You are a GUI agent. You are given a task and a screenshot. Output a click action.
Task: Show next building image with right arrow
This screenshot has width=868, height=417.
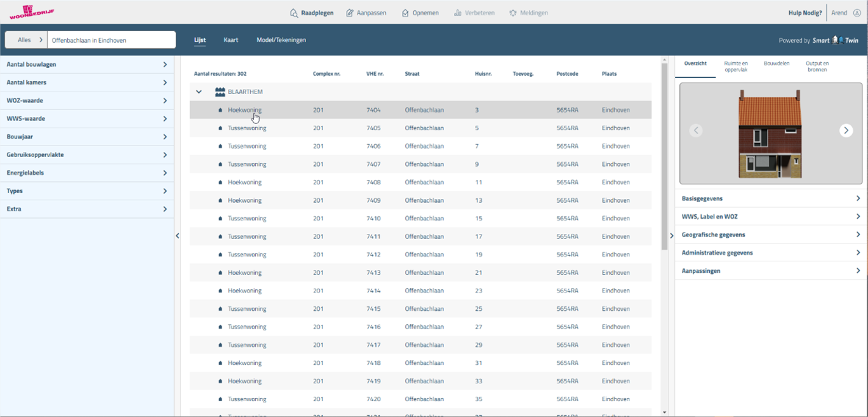[x=846, y=130]
